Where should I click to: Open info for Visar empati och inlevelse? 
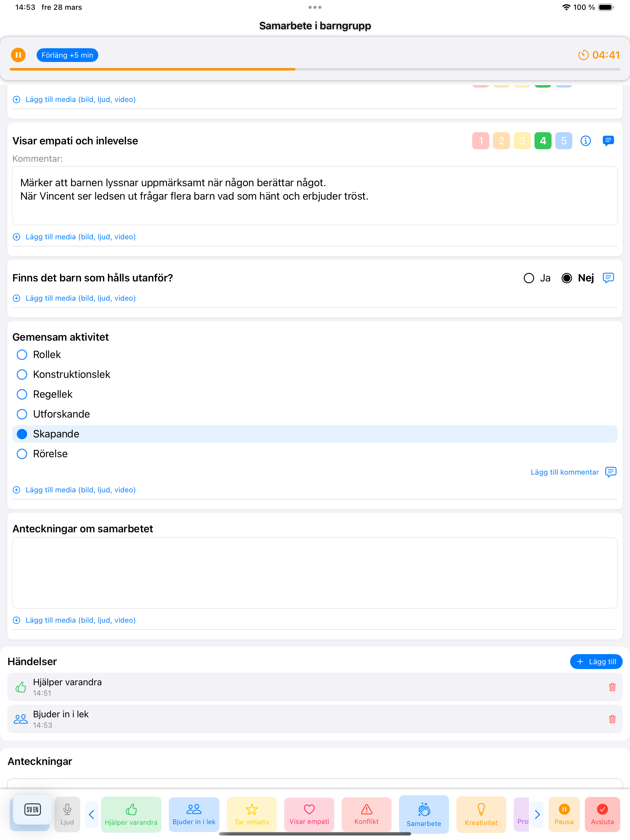[x=585, y=141]
